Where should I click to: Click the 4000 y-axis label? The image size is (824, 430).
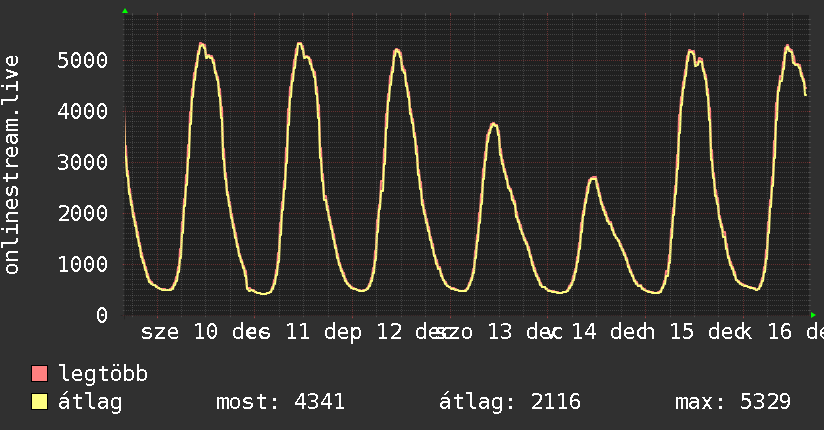pos(83,111)
